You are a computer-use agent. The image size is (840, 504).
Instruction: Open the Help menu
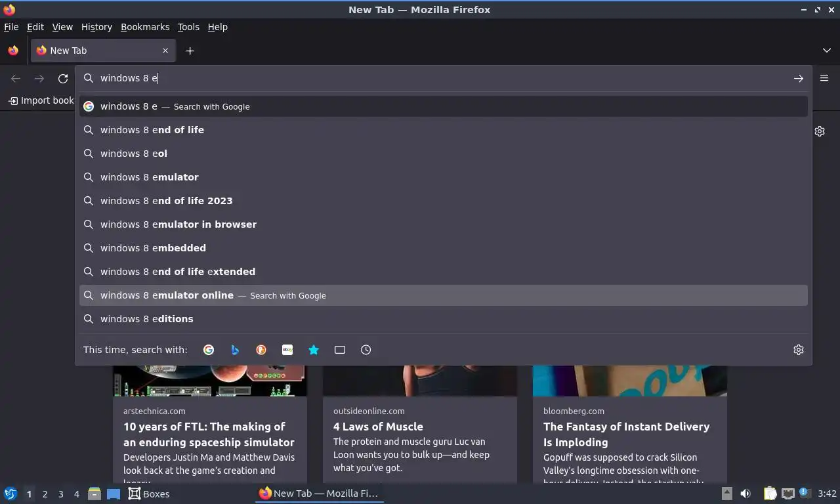[218, 27]
